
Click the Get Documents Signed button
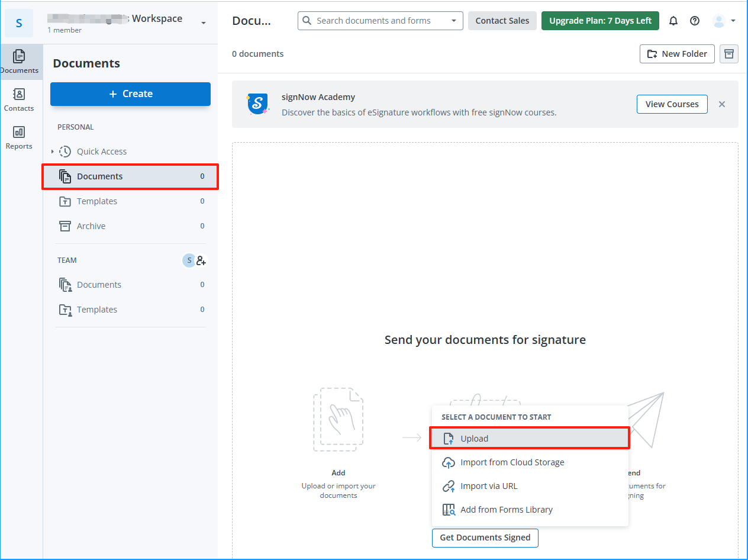485,538
